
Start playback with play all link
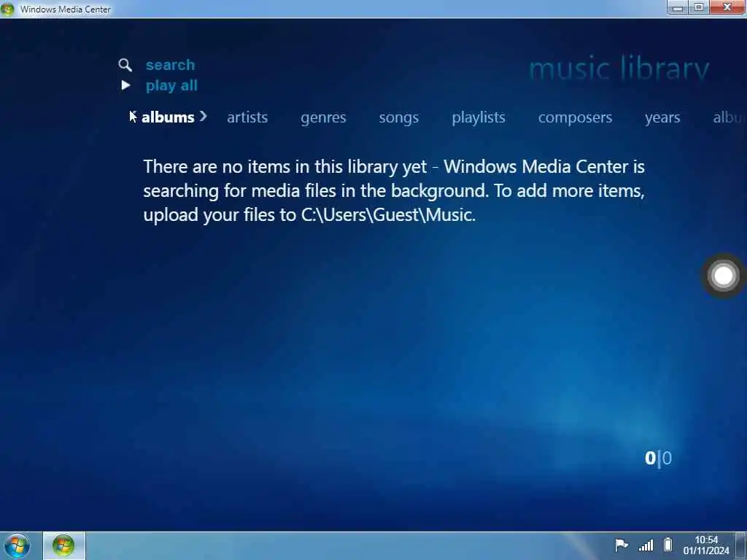coord(171,86)
